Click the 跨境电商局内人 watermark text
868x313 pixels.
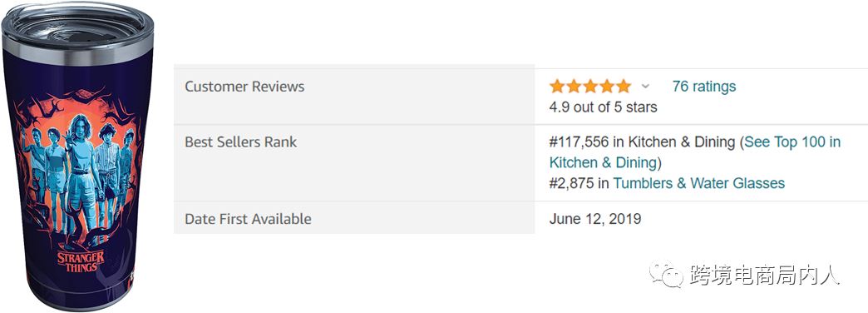764,275
